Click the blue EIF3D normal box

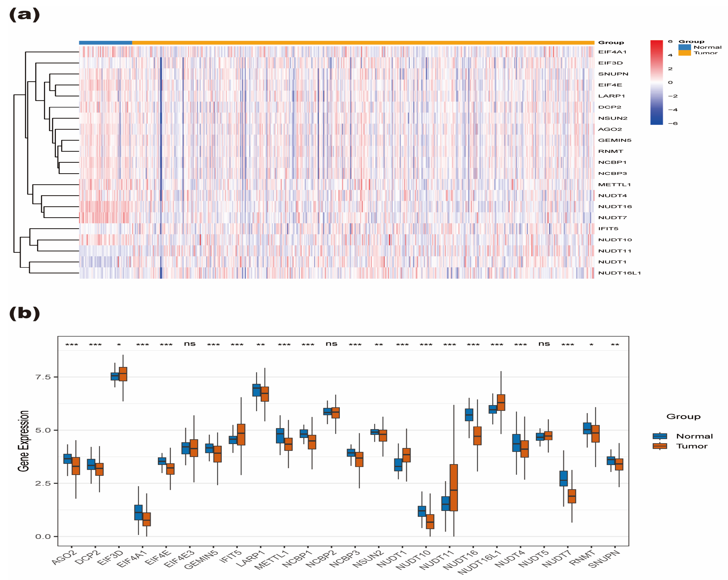tap(115, 377)
